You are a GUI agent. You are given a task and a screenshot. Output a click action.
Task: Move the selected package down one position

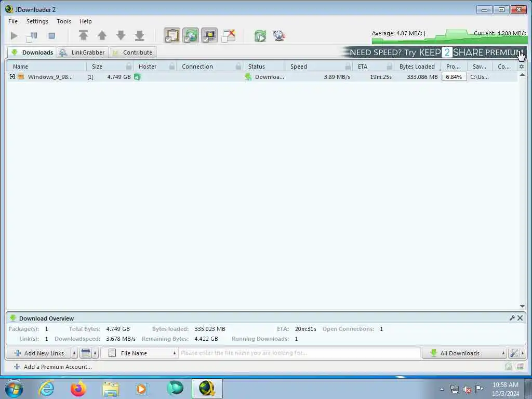point(121,35)
